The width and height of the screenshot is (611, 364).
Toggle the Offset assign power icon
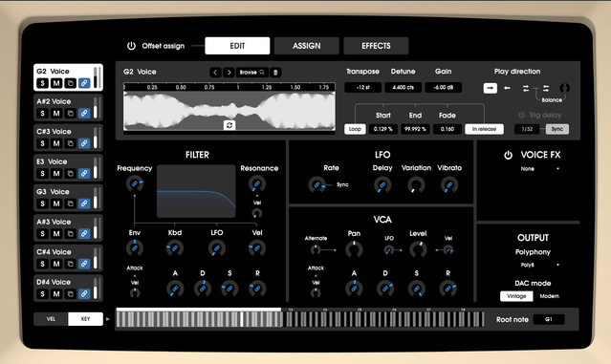[131, 46]
